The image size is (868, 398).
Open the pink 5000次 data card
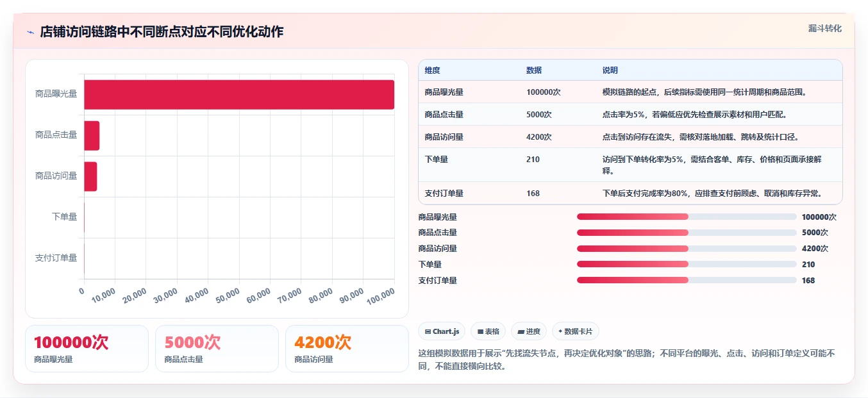click(x=217, y=349)
